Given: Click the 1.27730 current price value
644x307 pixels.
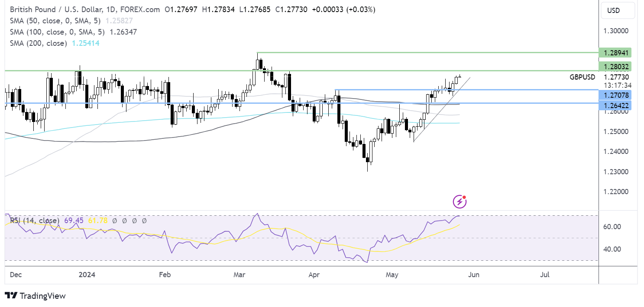Looking at the screenshot, I should click(x=615, y=77).
